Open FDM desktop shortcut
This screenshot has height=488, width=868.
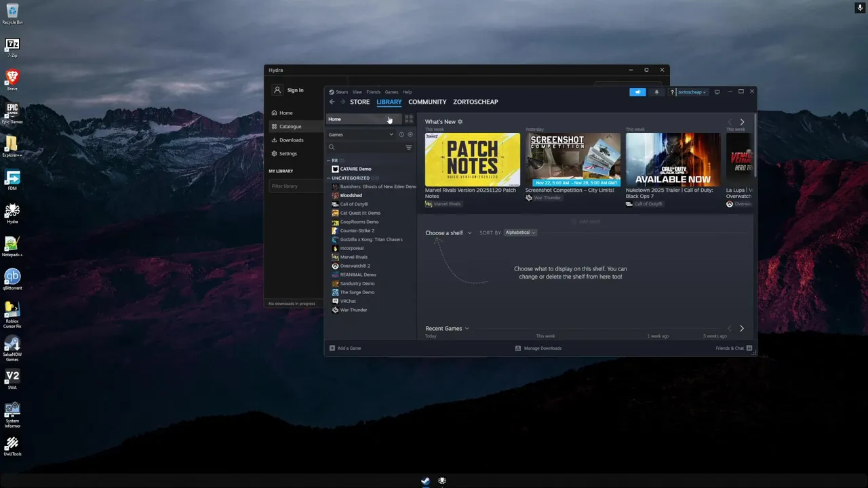[12, 180]
